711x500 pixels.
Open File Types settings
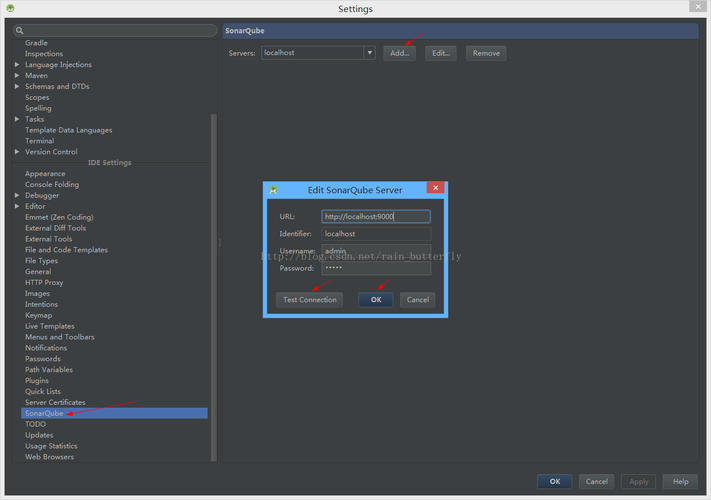coord(41,261)
